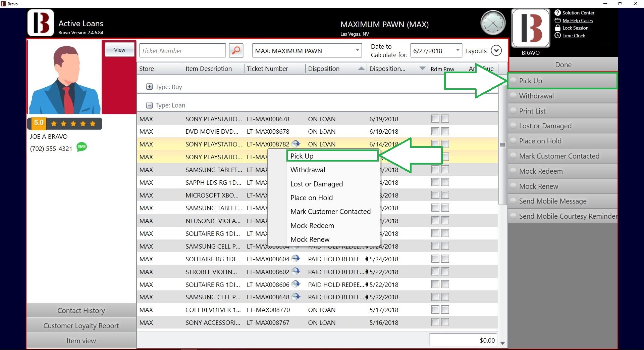Click the $0.00 total field
This screenshot has height=350, width=644.
(x=463, y=340)
